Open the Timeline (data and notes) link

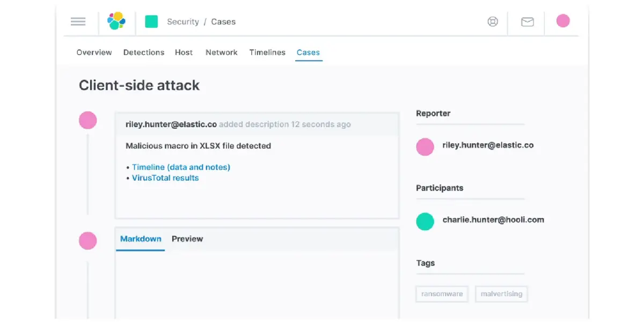pos(181,167)
